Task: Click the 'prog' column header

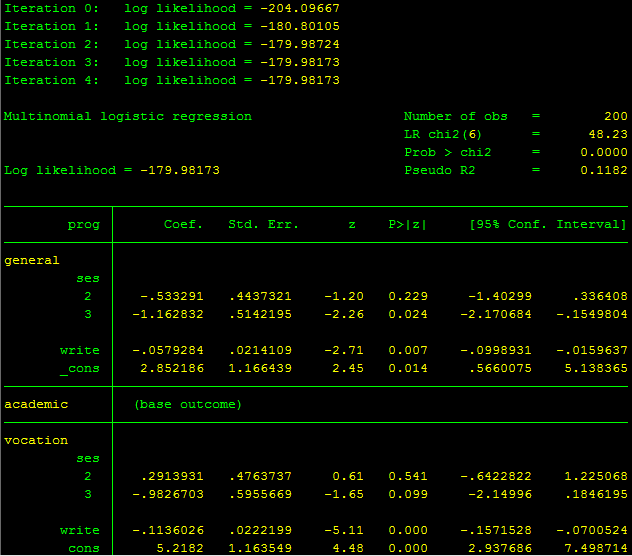Action: point(83,225)
